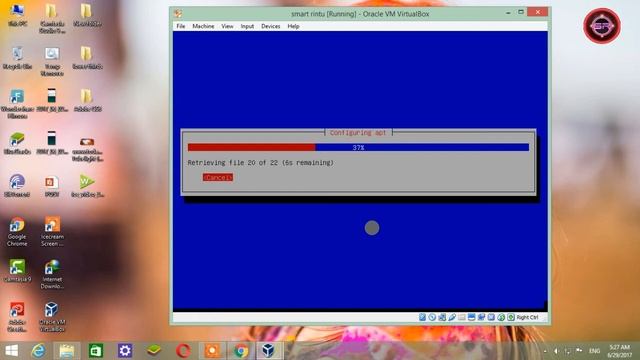Image resolution: width=640 pixels, height=360 pixels.
Task: Click the USB devices pen status icon
Action: (x=452, y=317)
